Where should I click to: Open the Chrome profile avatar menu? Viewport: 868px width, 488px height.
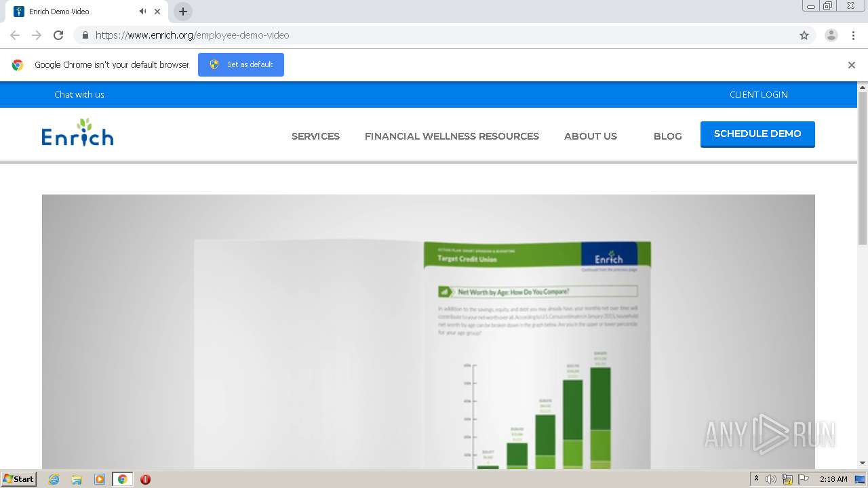click(831, 35)
